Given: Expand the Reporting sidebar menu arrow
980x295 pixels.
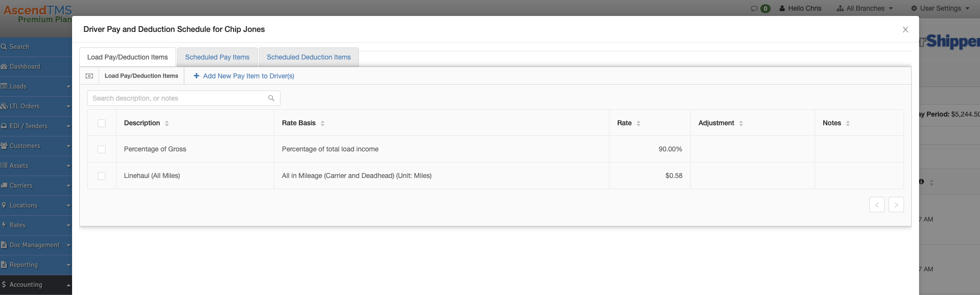Looking at the screenshot, I should (x=69, y=265).
